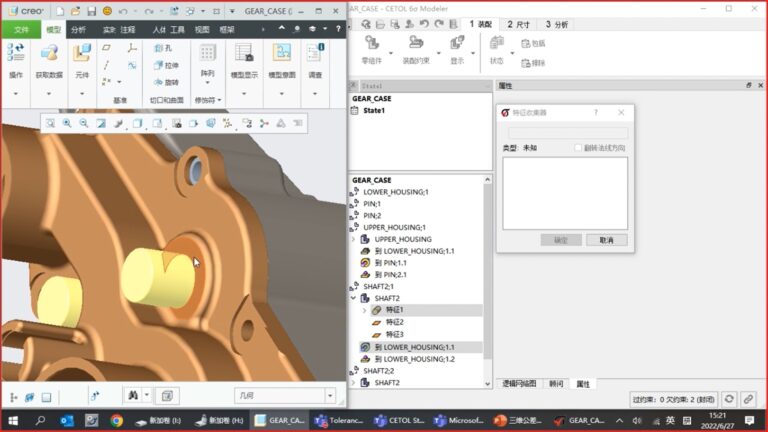Switch to the 分析 tab in Creo
Image resolution: width=768 pixels, height=432 pixels.
[78, 29]
